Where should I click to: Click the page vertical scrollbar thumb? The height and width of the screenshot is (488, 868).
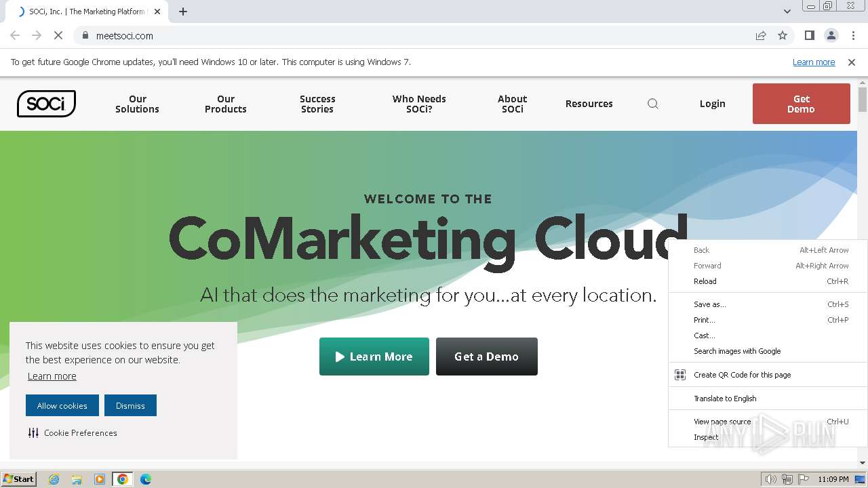point(863,100)
